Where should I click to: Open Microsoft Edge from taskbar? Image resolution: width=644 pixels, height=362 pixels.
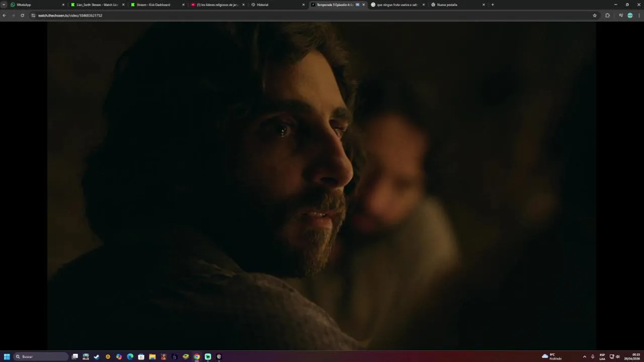point(130,356)
